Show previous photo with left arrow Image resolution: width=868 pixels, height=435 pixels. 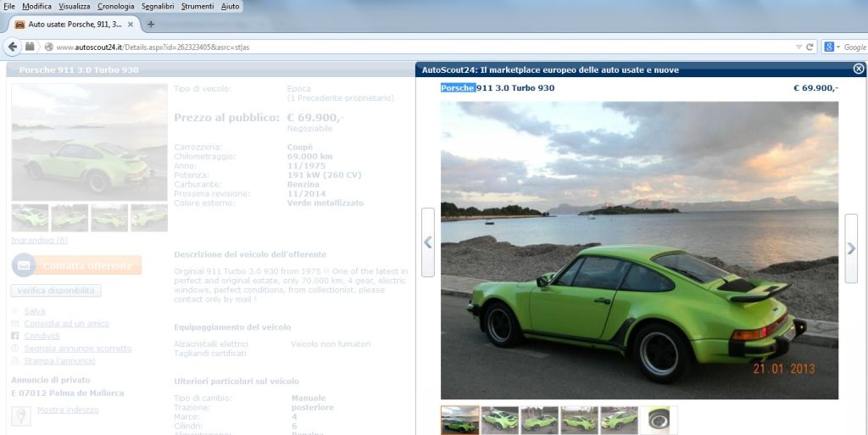pyautogui.click(x=428, y=243)
